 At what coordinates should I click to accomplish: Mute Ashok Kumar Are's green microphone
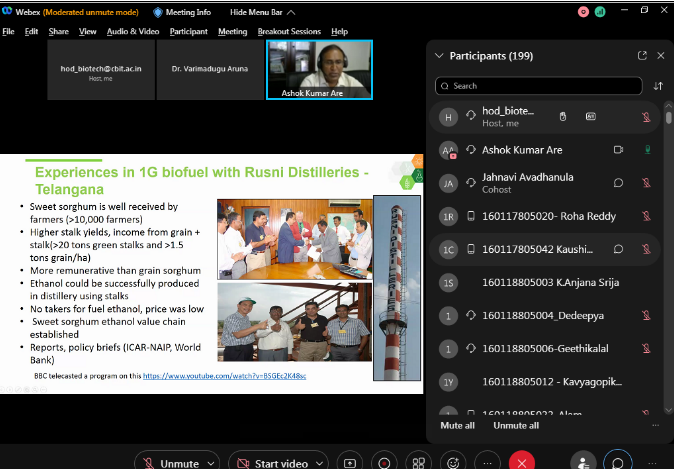(x=647, y=150)
